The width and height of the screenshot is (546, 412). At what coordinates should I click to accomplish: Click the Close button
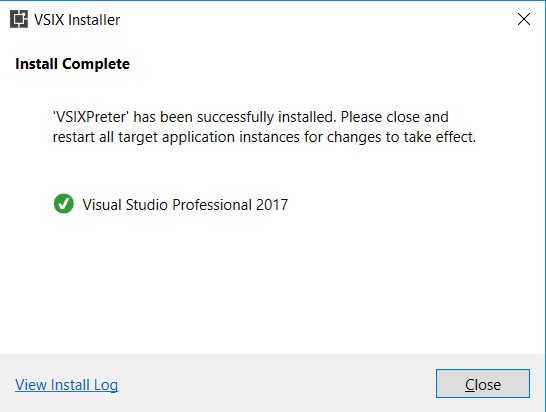483,383
